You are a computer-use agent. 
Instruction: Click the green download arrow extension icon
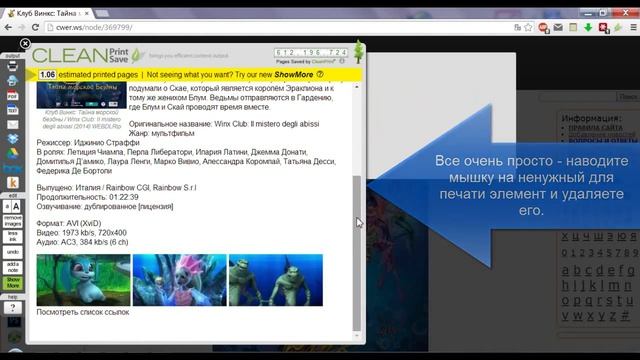[588, 27]
